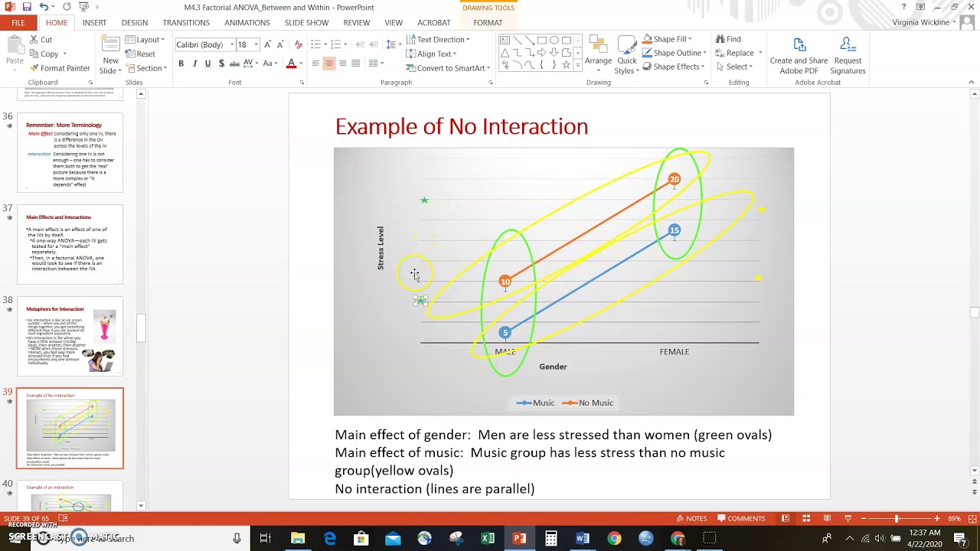The width and height of the screenshot is (980, 551).
Task: Toggle italic formatting
Action: (194, 64)
